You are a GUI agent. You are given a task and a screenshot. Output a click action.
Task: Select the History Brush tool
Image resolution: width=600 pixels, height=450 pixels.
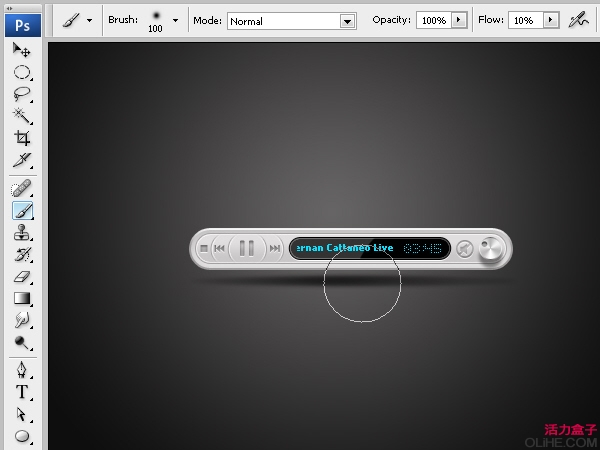[x=22, y=254]
